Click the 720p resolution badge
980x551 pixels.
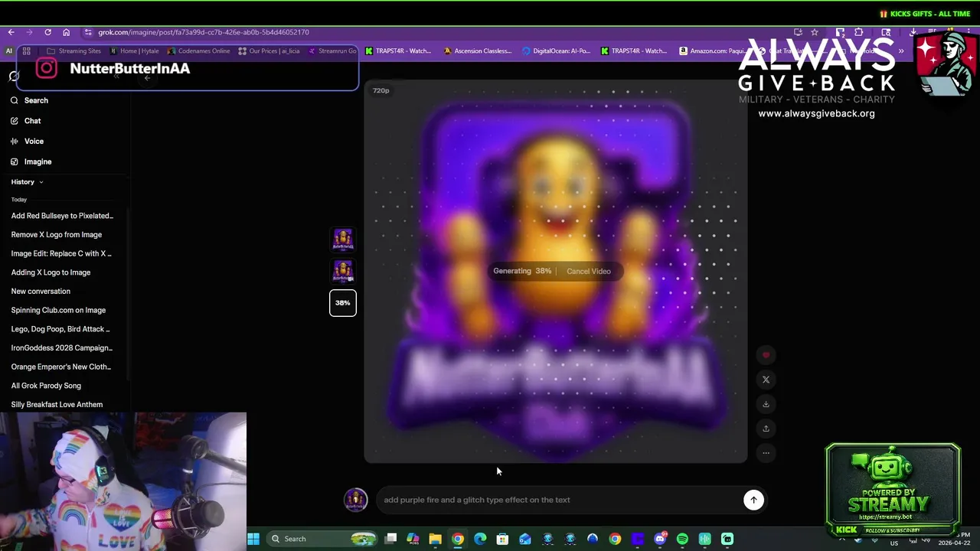tap(381, 90)
